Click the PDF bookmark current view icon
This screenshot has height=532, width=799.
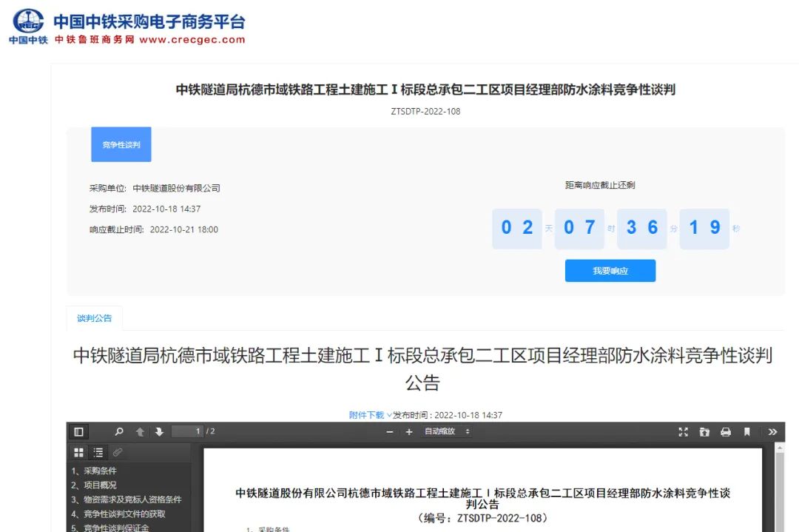click(x=747, y=431)
